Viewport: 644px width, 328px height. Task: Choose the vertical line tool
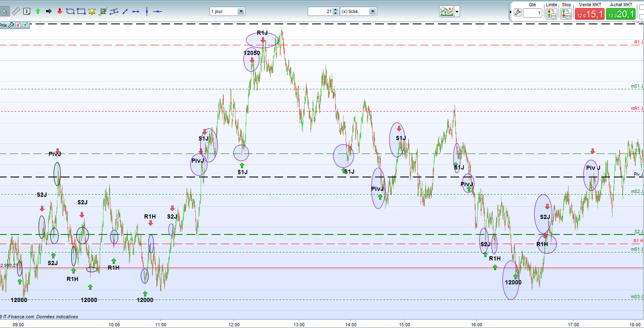(x=147, y=11)
